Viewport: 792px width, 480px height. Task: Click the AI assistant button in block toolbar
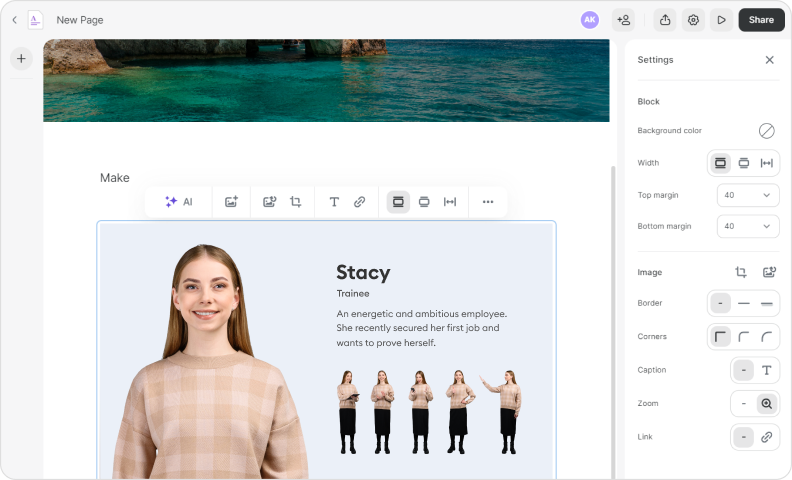click(x=178, y=202)
